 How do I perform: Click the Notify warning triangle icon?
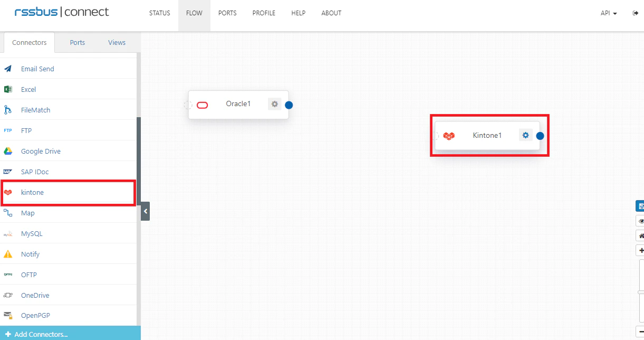pos(8,254)
